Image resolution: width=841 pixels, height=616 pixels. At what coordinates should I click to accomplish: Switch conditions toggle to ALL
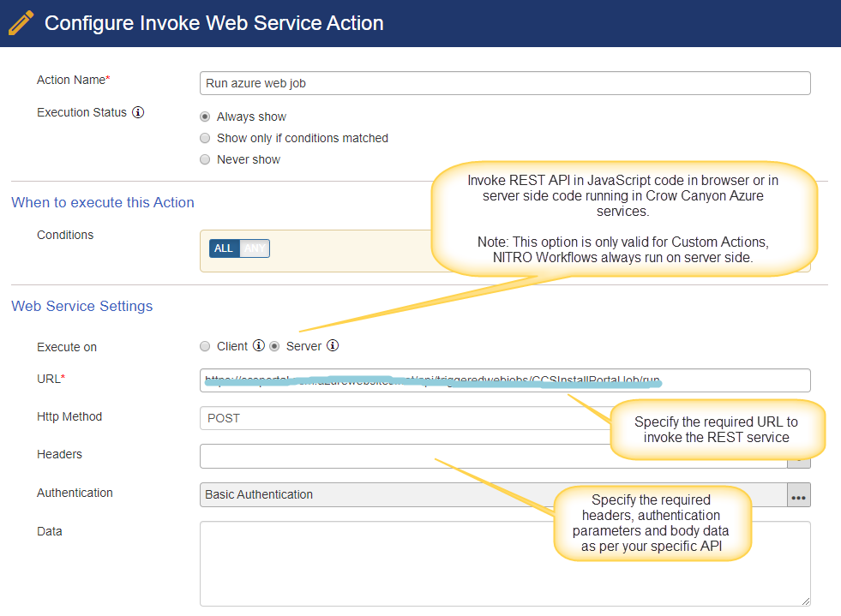tap(224, 248)
